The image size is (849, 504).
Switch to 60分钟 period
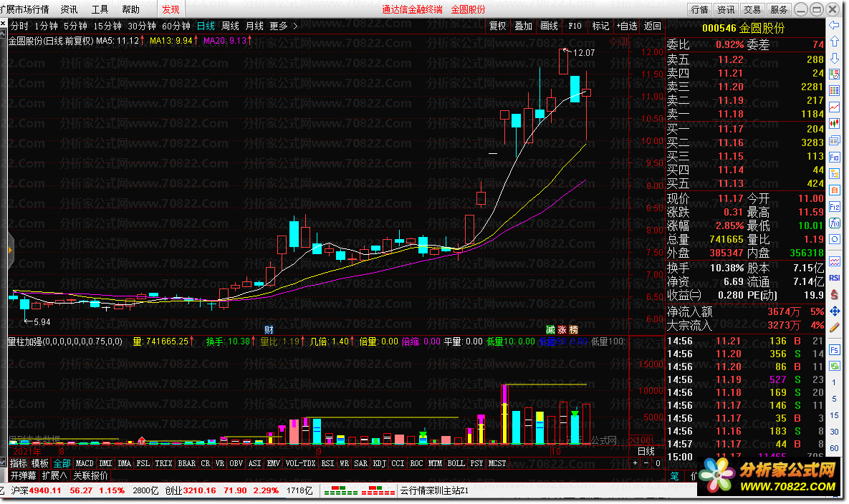tap(176, 26)
